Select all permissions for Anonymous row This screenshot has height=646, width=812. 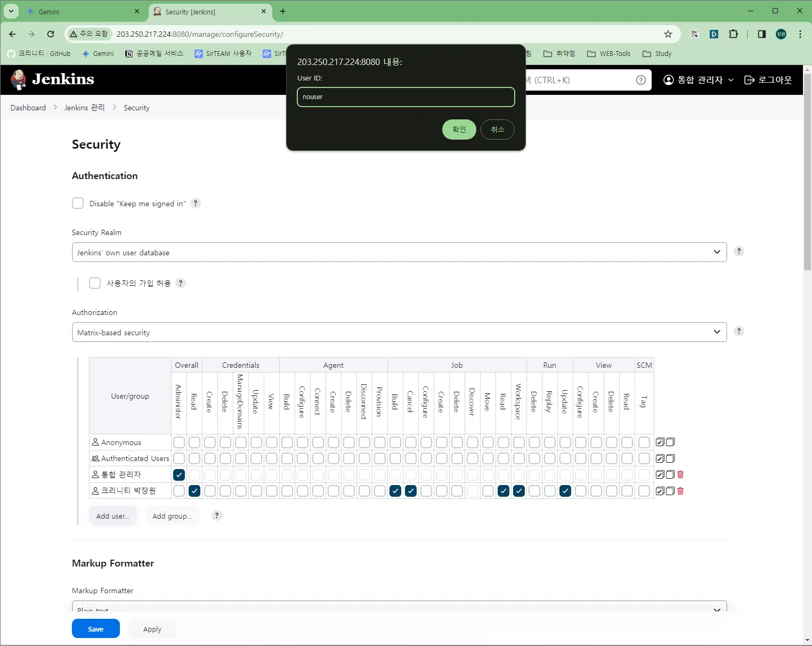[660, 442]
